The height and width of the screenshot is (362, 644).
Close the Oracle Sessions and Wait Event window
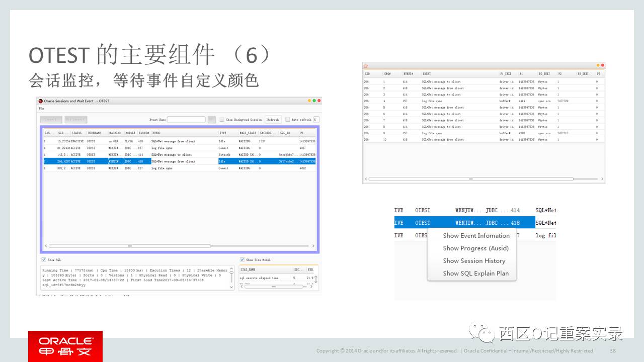(x=319, y=101)
